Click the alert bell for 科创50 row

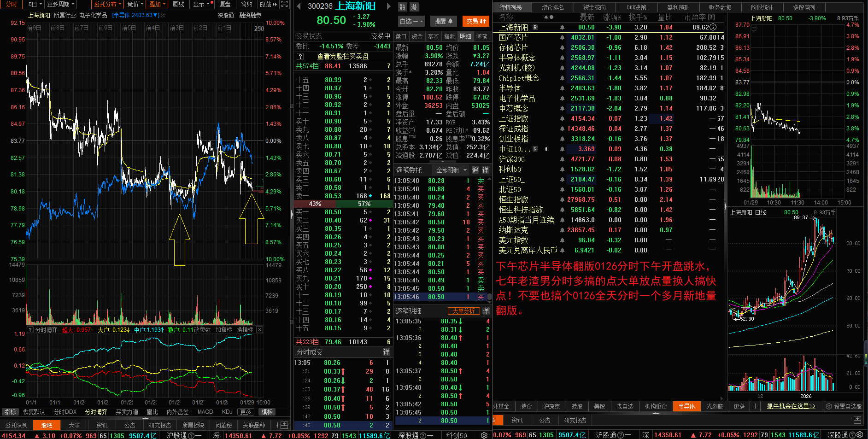[x=562, y=169]
